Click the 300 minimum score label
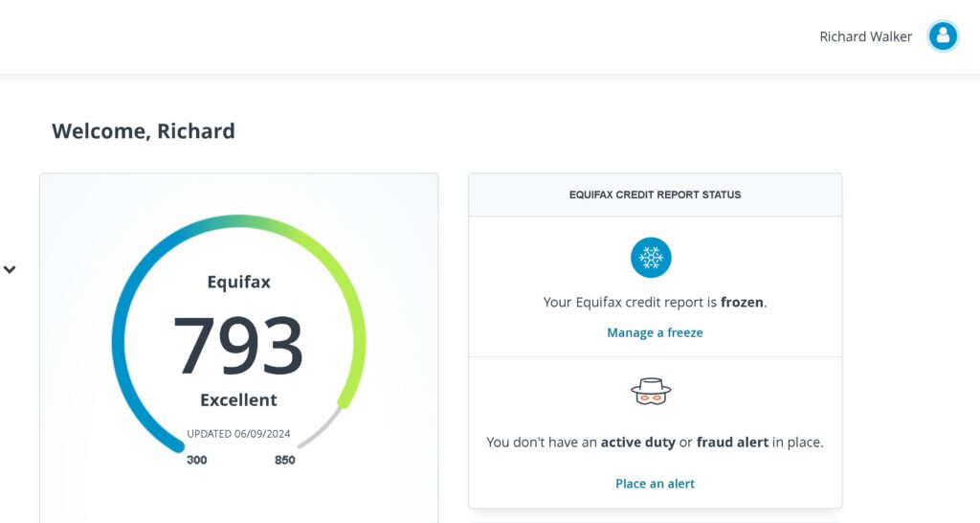980x523 pixels. tap(196, 460)
